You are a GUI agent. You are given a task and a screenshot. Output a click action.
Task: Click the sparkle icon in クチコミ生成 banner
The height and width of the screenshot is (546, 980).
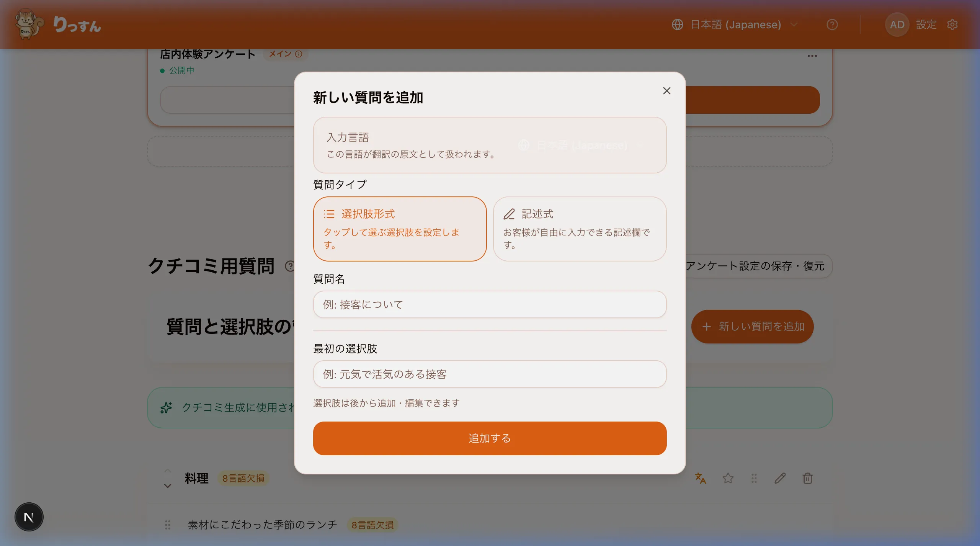point(166,408)
